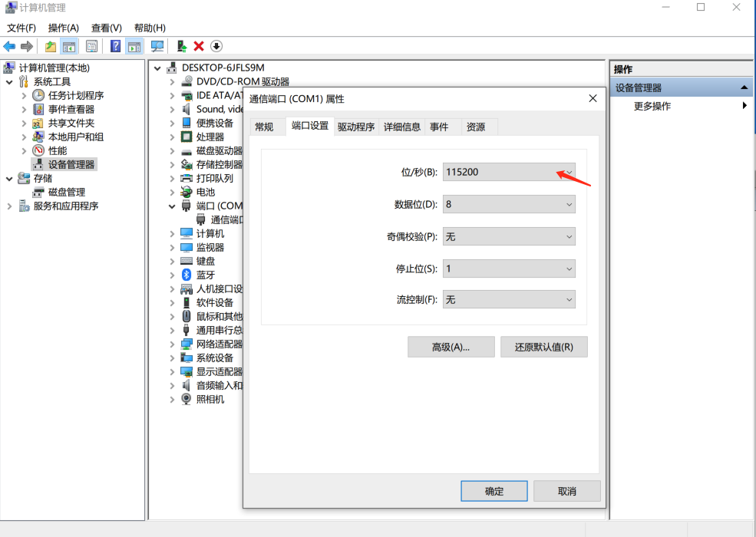The height and width of the screenshot is (537, 756).
Task: Click the 鼠标和其他 mouse icon
Action: (x=187, y=316)
